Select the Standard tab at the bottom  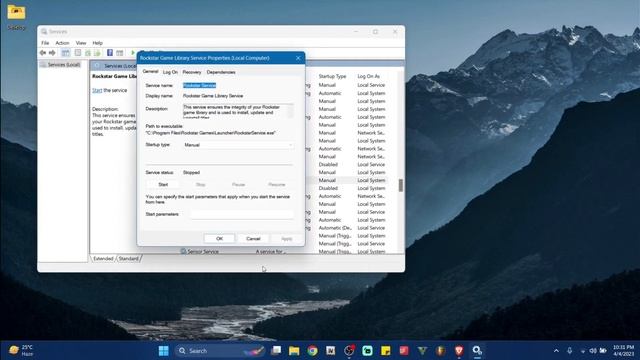click(129, 259)
